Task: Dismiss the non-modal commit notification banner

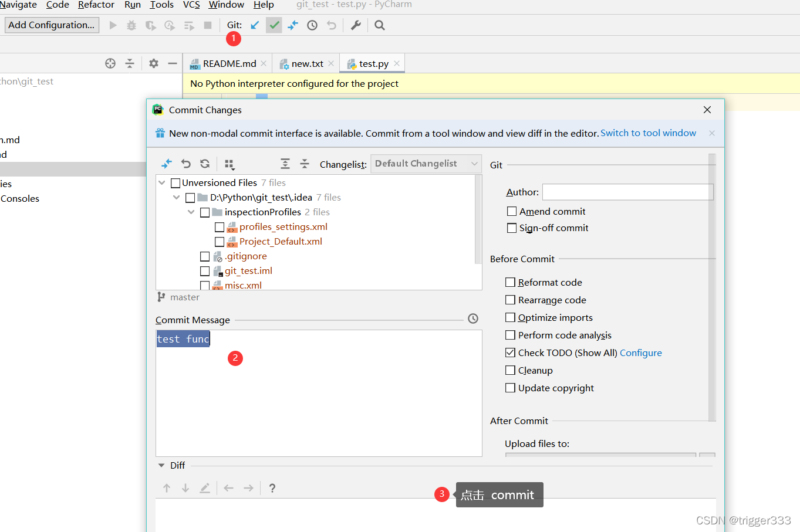Action: point(712,133)
